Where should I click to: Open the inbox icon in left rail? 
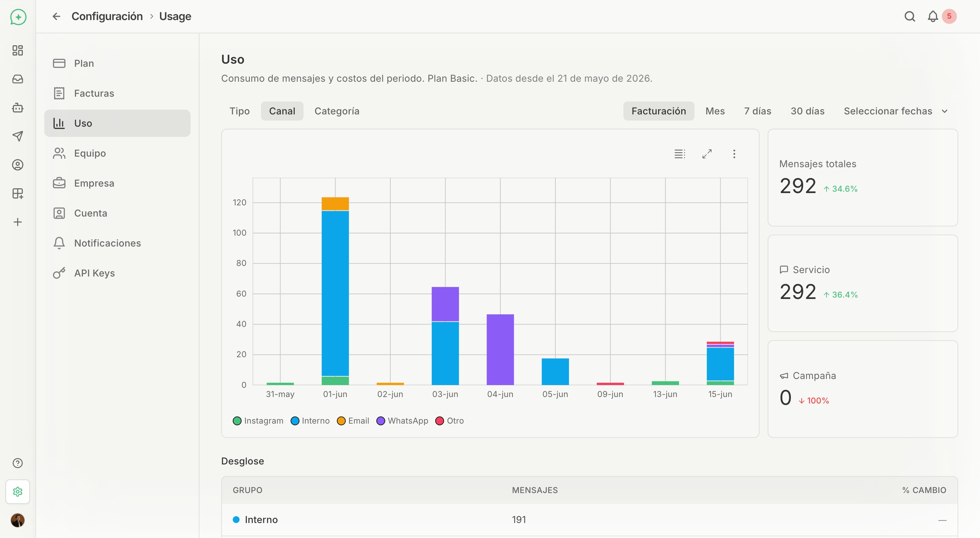17,79
